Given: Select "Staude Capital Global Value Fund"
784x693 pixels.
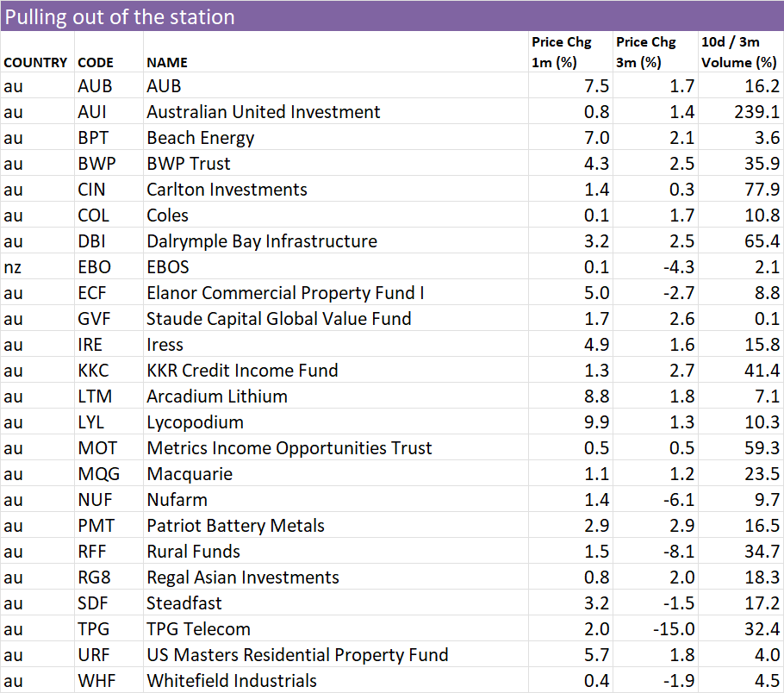Looking at the screenshot, I should pos(279,319).
